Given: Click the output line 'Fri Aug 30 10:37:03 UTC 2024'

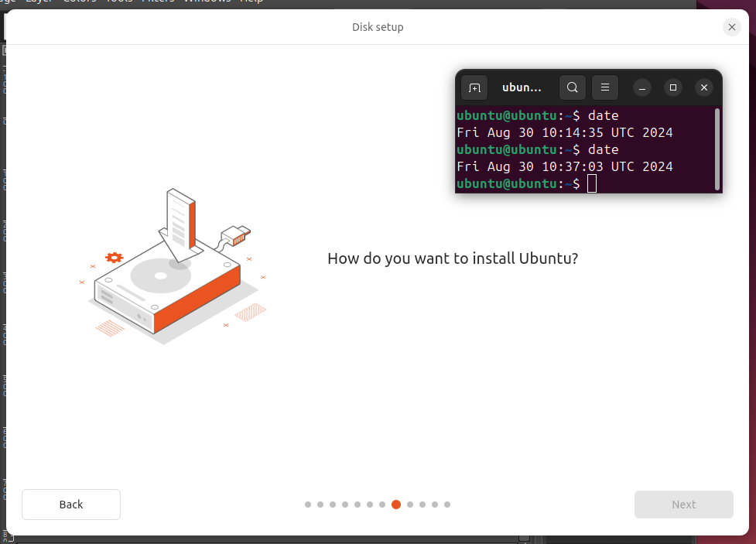Looking at the screenshot, I should 565,167.
